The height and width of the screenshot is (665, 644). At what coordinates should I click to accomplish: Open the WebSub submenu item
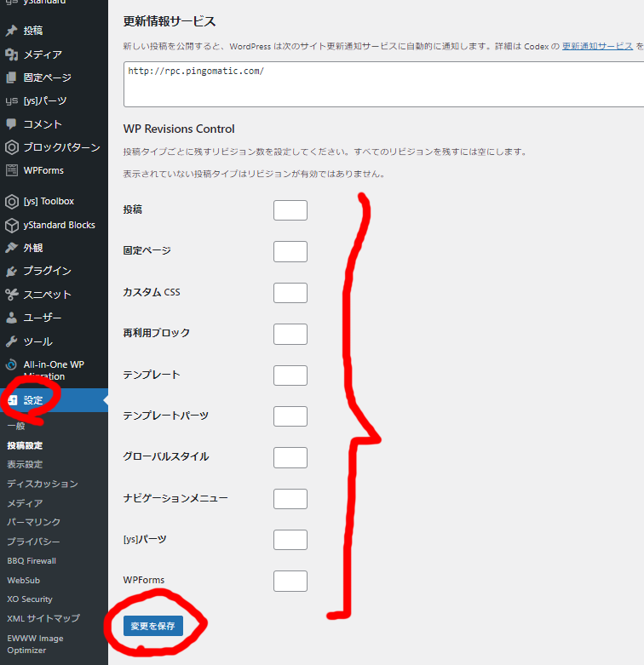pos(24,580)
